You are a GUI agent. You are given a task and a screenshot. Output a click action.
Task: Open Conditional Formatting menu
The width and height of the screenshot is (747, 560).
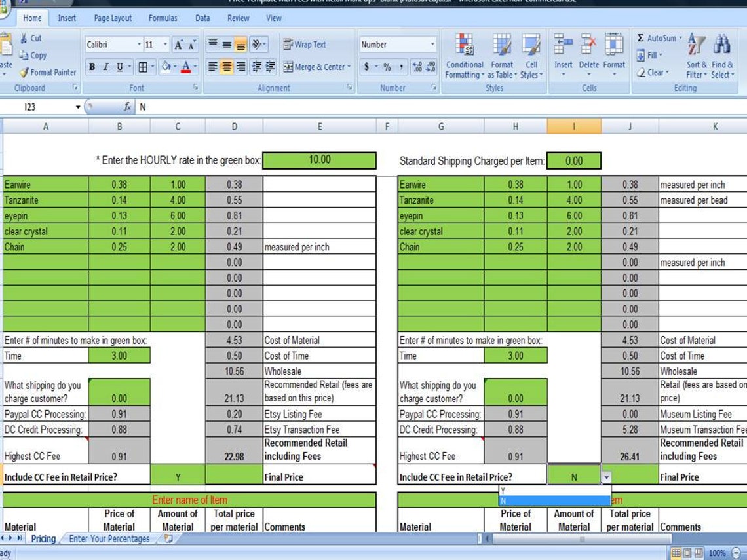(x=465, y=56)
